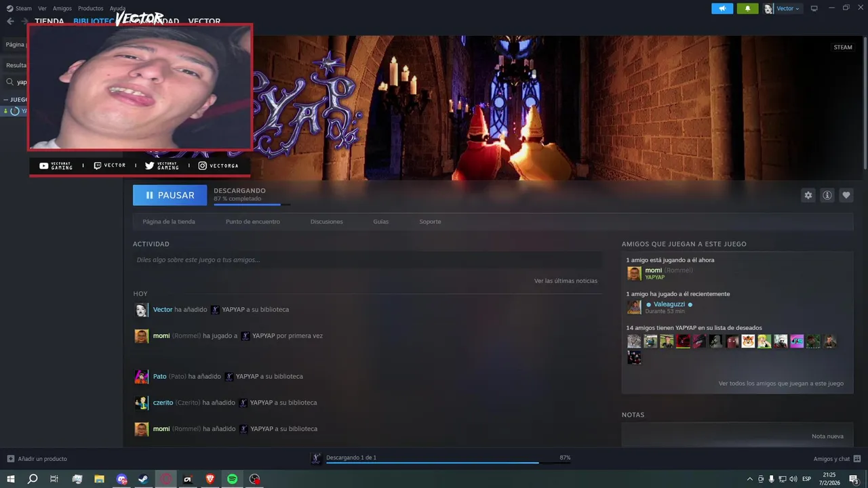Open Valeaguzzi's avatar in recently played
The width and height of the screenshot is (868, 488).
coord(634,307)
